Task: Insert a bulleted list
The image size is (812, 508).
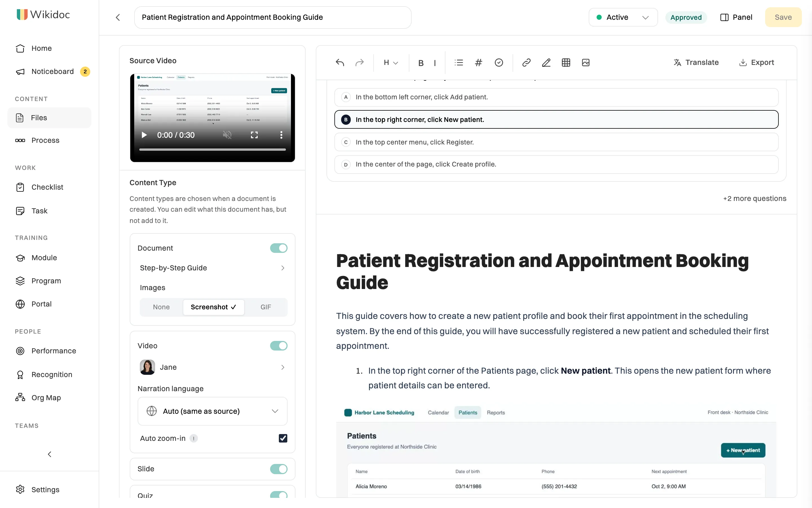Action: 459,62
